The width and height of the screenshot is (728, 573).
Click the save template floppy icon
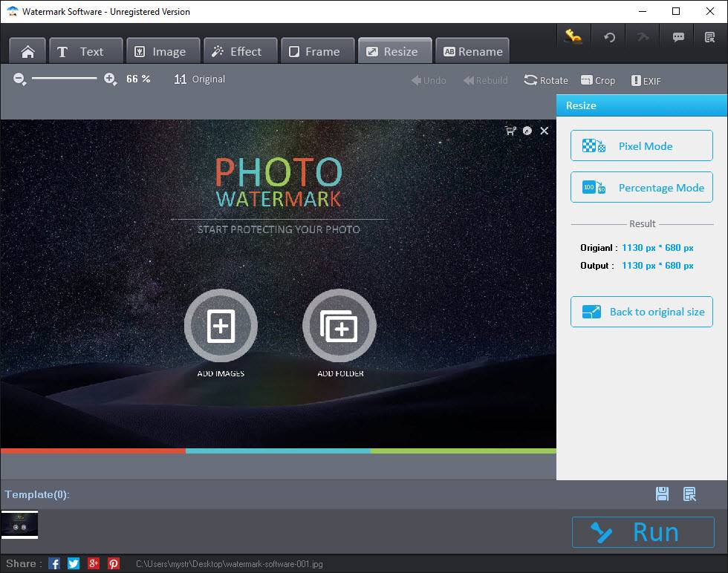[x=662, y=494]
